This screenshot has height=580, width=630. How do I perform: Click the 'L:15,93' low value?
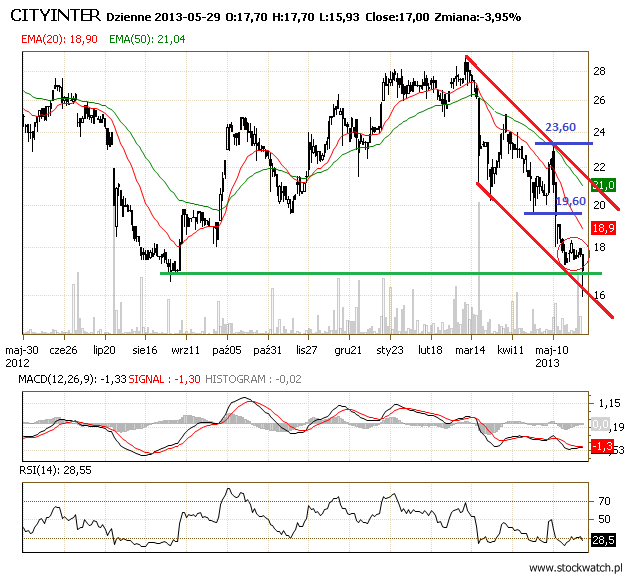(339, 17)
